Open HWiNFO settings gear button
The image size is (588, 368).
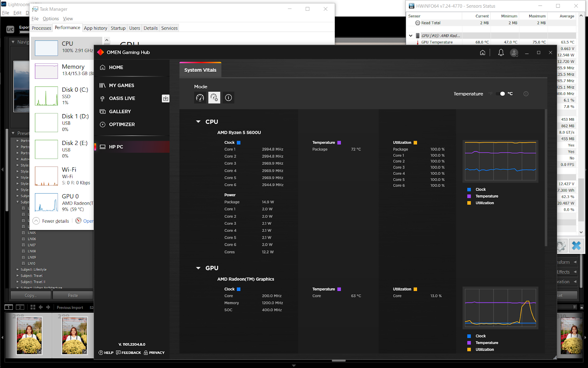pyautogui.click(x=560, y=246)
